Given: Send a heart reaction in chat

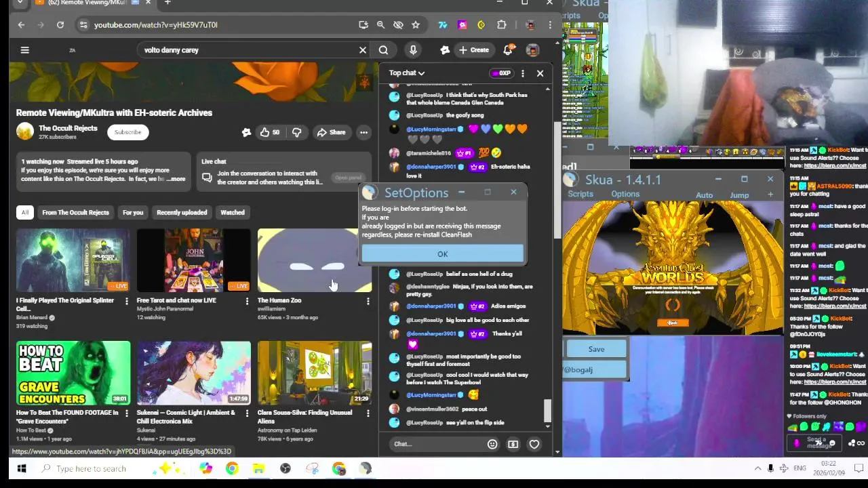Looking at the screenshot, I should point(534,444).
